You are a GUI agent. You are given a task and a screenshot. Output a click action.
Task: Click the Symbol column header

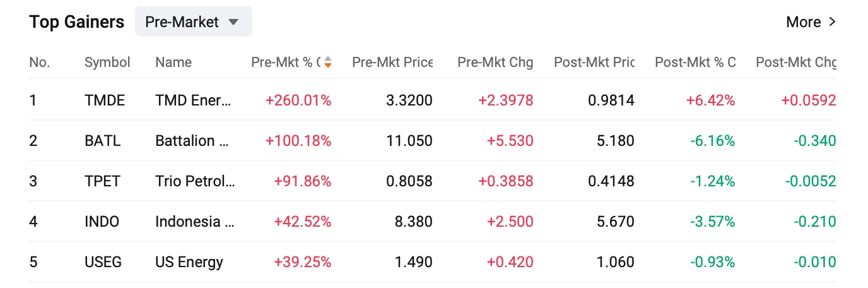click(107, 62)
